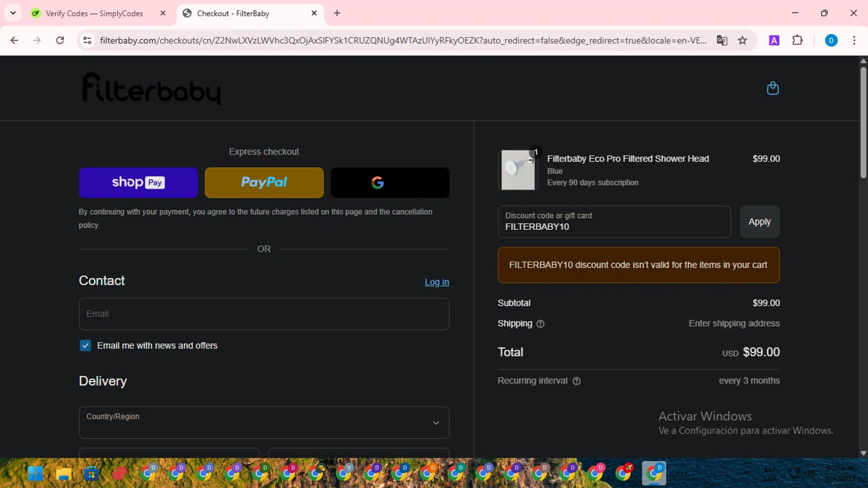The height and width of the screenshot is (488, 868).
Task: Click the Enter shipping address text
Action: point(734,324)
